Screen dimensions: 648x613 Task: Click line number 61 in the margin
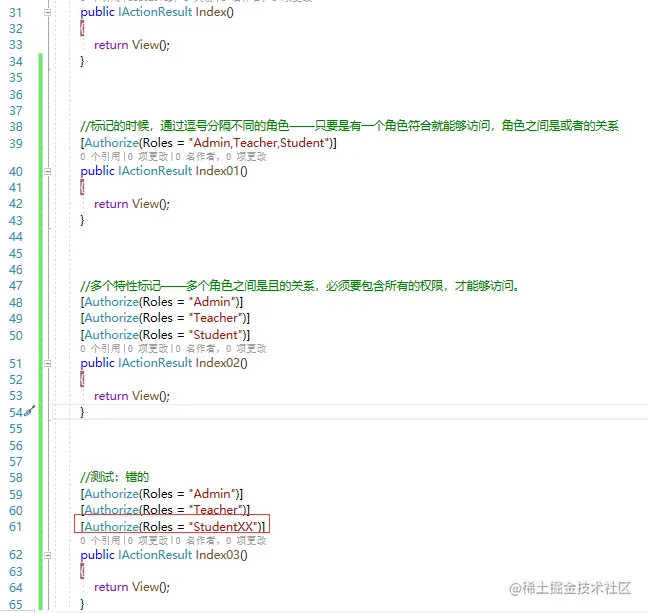point(16,527)
